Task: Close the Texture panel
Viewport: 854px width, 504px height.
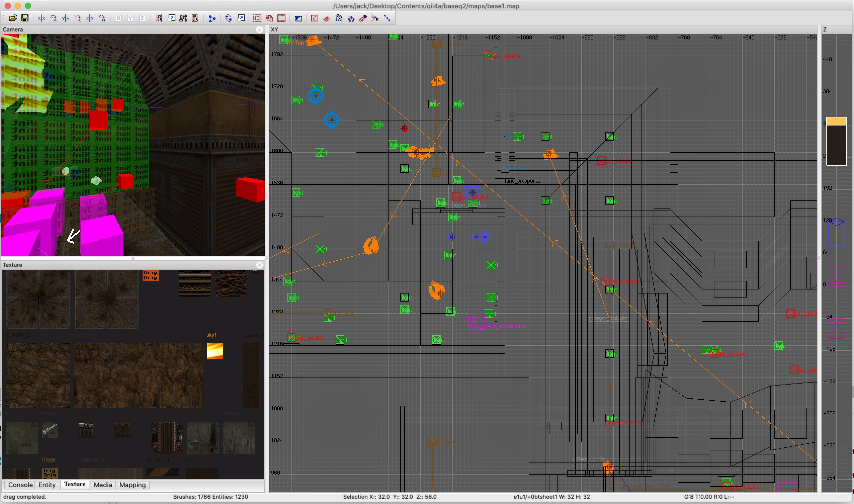Action: click(260, 265)
